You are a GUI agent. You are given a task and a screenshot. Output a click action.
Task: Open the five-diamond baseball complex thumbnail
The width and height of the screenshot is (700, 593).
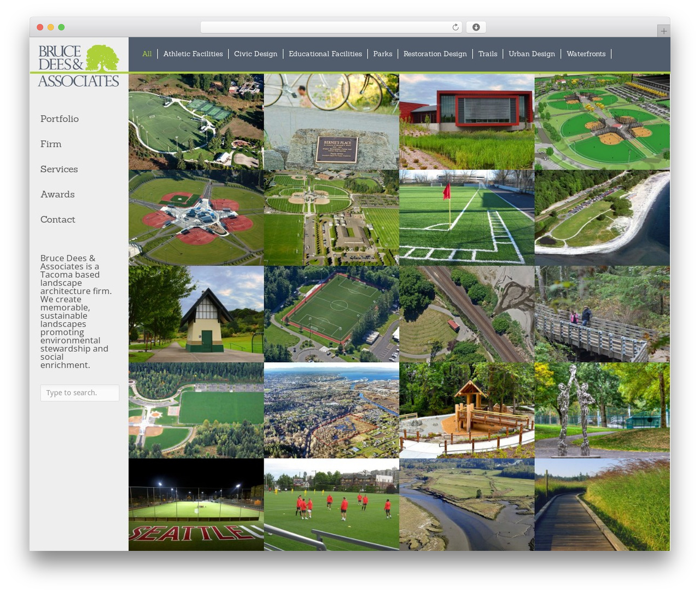point(196,218)
